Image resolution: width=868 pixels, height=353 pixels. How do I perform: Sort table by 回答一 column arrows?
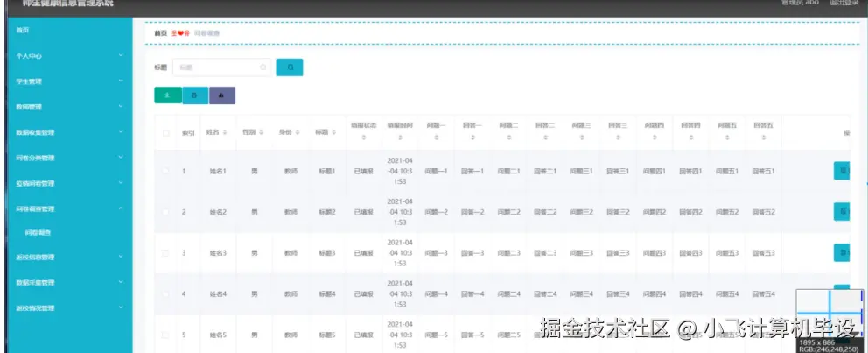tap(472, 137)
